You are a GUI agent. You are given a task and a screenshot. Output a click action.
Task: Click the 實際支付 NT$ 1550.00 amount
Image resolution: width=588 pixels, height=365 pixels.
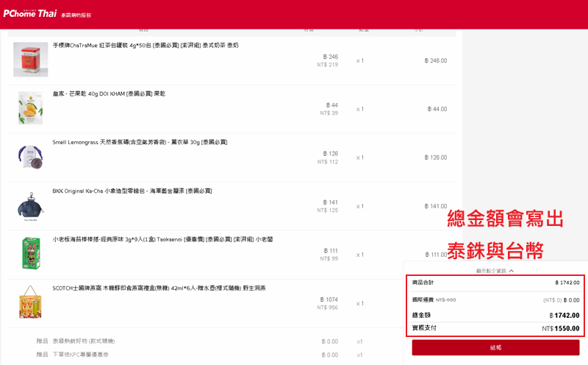click(560, 328)
